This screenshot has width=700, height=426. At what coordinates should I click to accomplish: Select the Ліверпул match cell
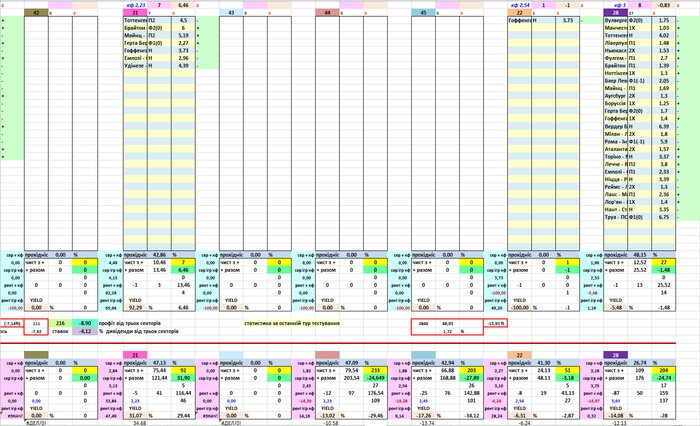[x=616, y=43]
